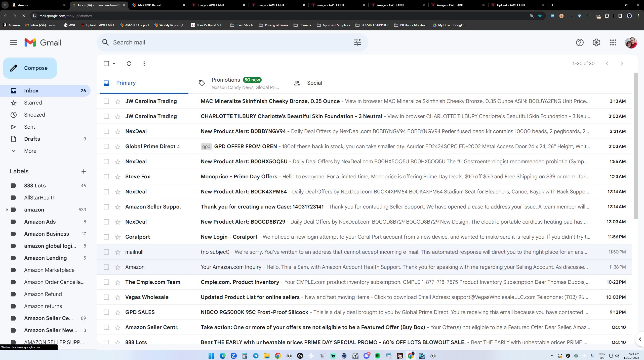Check the GPD OFFER FROM OREN email

click(x=106, y=146)
